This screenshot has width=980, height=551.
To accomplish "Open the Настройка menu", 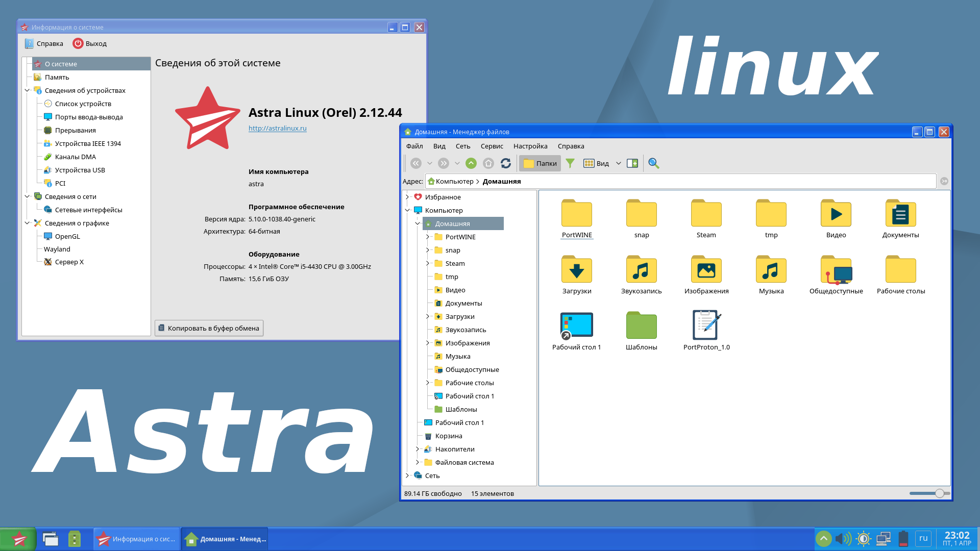I will pos(530,146).
